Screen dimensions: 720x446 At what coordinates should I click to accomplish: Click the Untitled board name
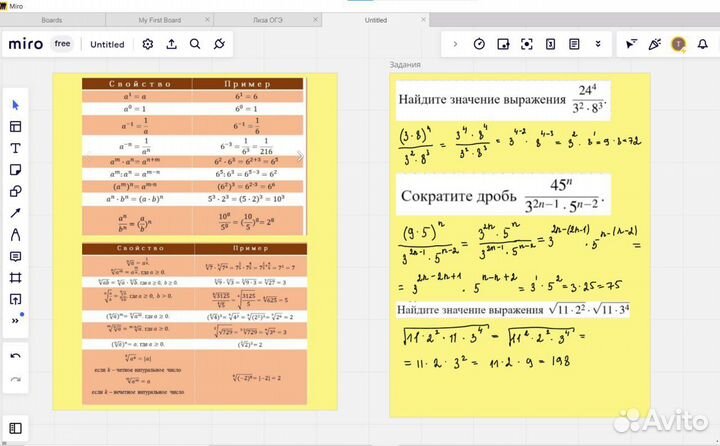(107, 44)
